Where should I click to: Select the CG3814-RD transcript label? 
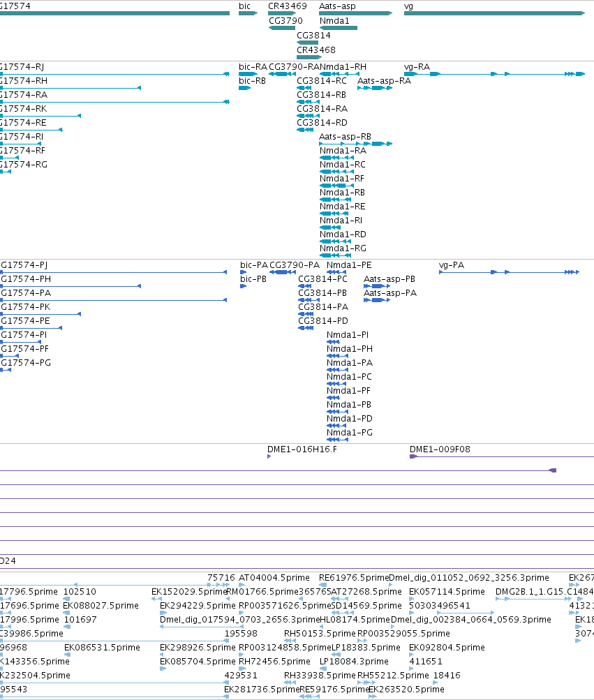click(322, 123)
